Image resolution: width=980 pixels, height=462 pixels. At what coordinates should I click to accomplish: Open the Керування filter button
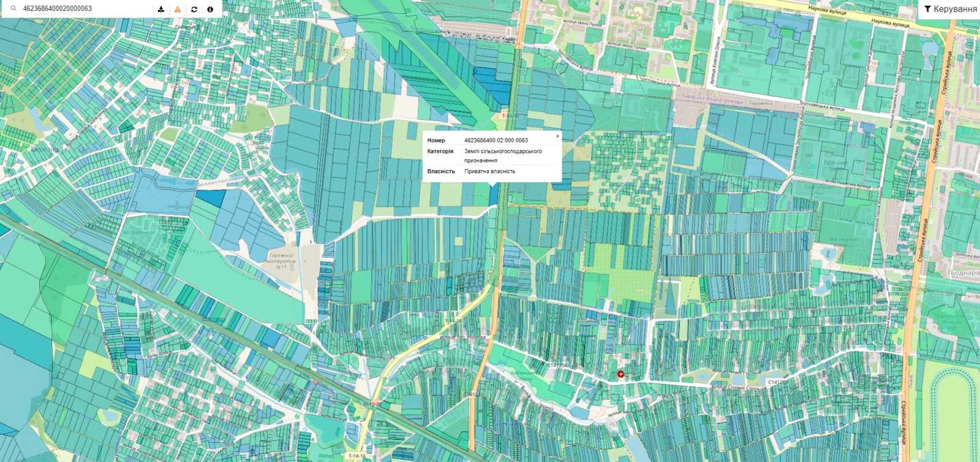(951, 9)
